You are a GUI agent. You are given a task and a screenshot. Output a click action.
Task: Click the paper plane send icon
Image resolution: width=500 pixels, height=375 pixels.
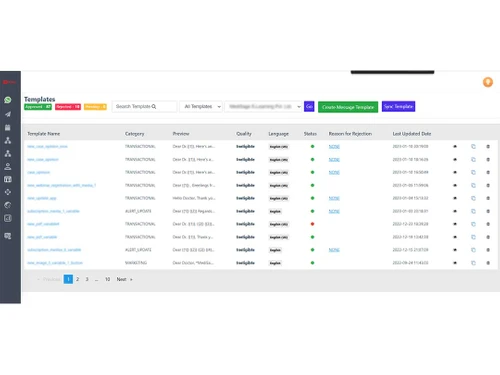pyautogui.click(x=8, y=114)
